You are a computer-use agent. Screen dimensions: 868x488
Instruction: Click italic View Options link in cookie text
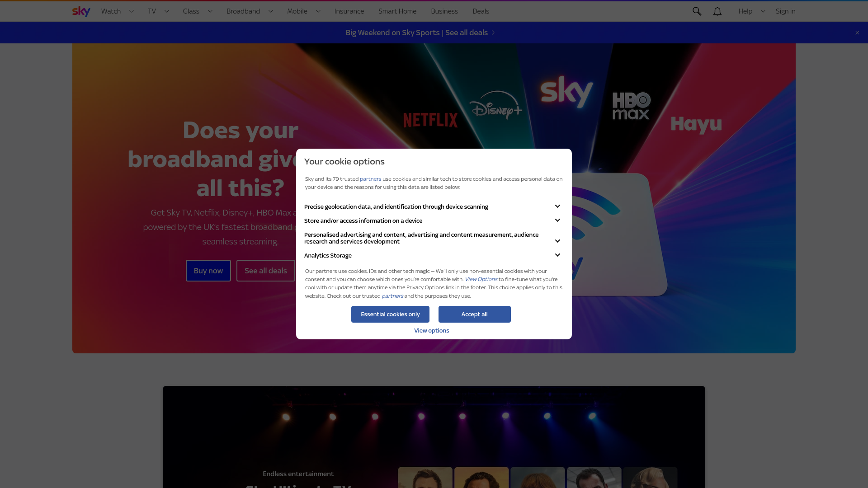pyautogui.click(x=481, y=279)
